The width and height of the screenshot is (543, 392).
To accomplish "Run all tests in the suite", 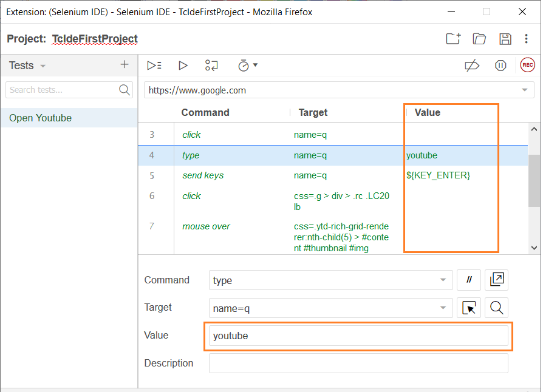I will 154,65.
